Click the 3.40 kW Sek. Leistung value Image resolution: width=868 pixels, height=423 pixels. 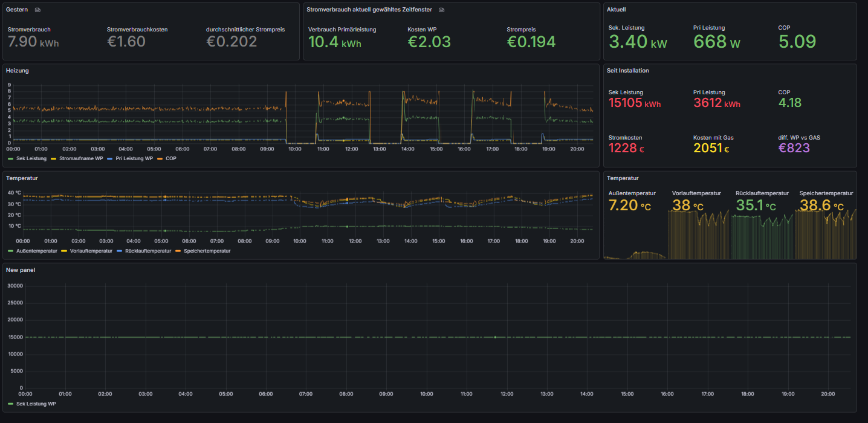(638, 42)
